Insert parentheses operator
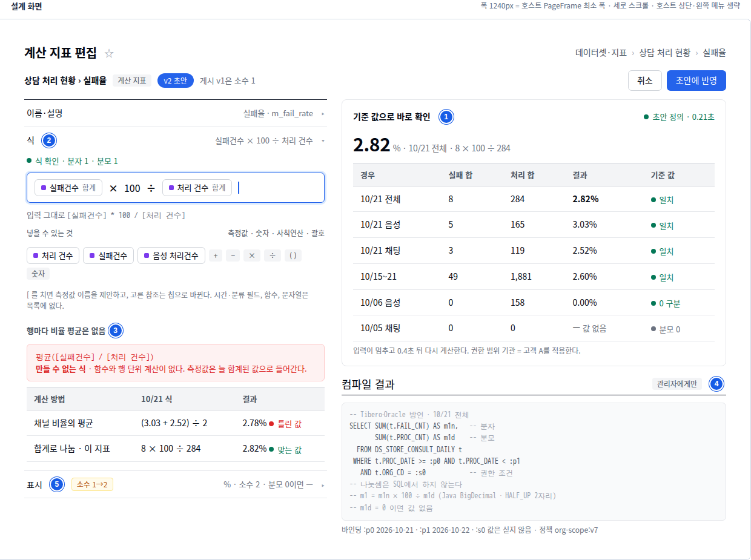The width and height of the screenshot is (751, 560). point(293,255)
